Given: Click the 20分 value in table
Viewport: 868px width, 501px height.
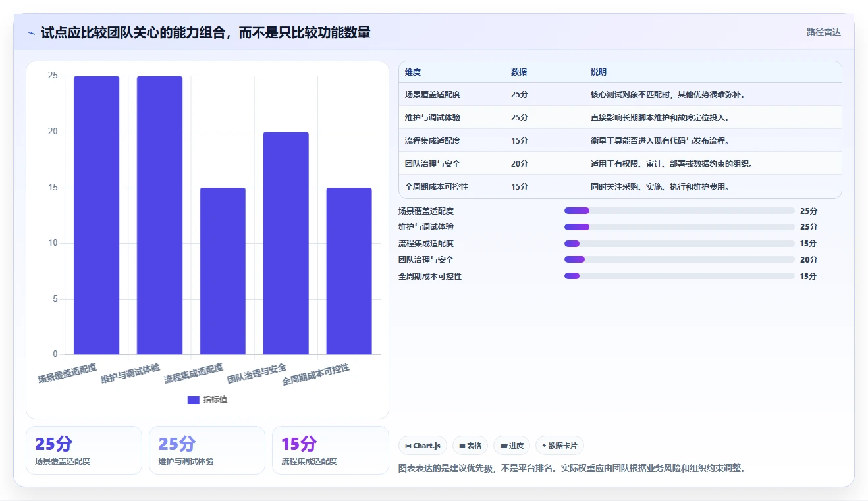Looking at the screenshot, I should click(x=520, y=164).
